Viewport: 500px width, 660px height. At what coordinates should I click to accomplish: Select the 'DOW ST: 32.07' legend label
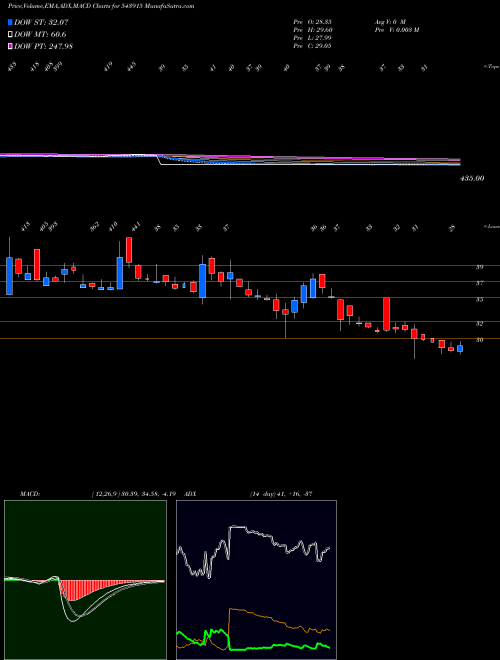tap(41, 23)
